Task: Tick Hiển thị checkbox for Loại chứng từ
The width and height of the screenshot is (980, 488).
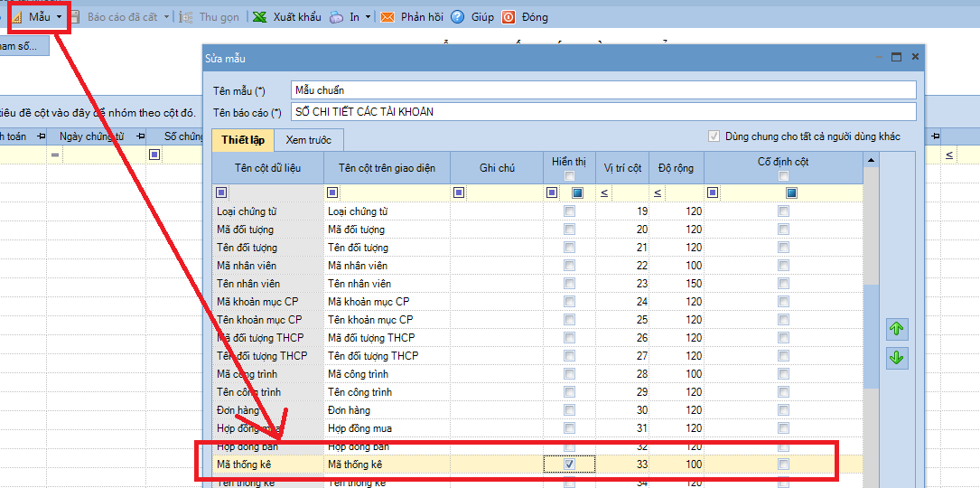Action: coord(569,211)
